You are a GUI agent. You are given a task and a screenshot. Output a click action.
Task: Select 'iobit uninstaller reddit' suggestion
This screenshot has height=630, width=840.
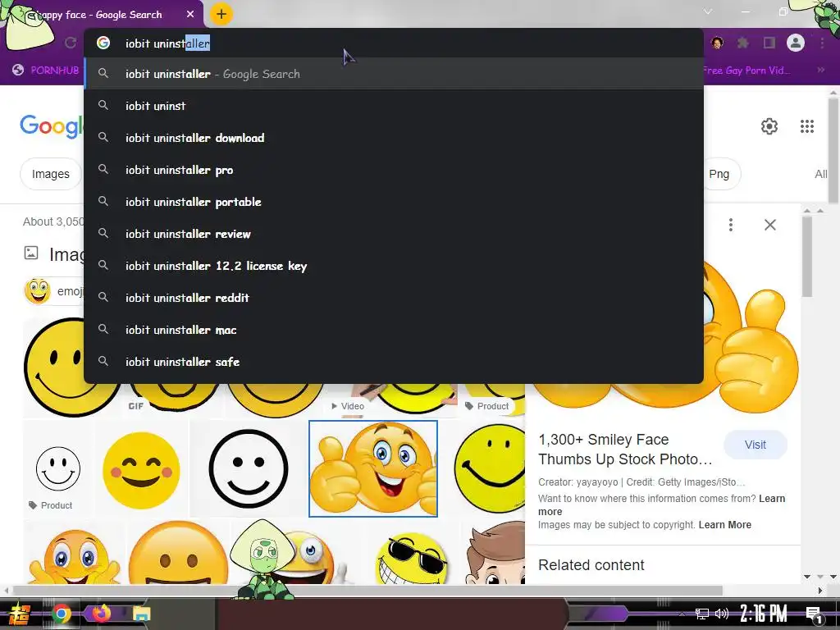tap(394, 298)
